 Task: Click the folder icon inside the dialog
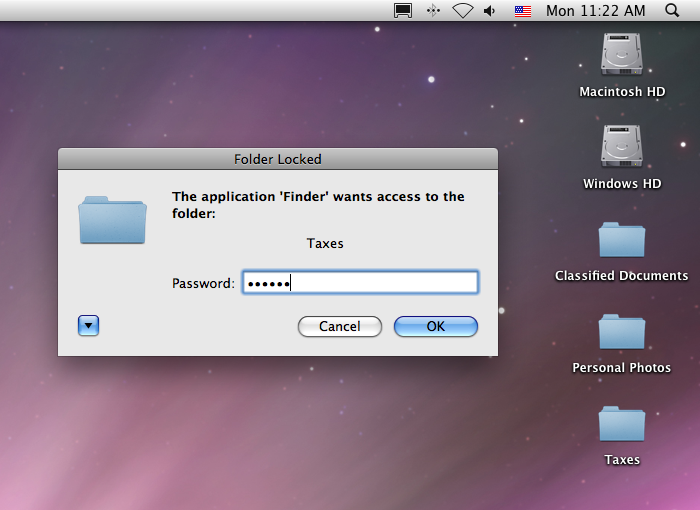coord(112,220)
